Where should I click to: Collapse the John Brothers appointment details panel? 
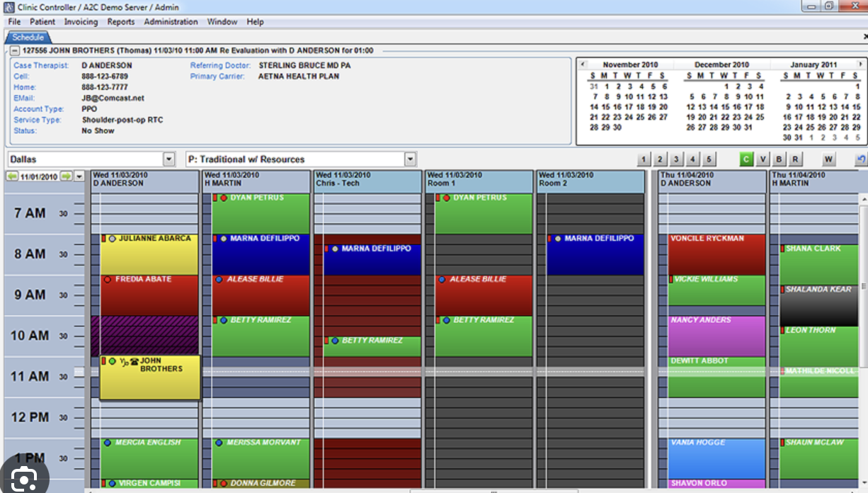[14, 51]
